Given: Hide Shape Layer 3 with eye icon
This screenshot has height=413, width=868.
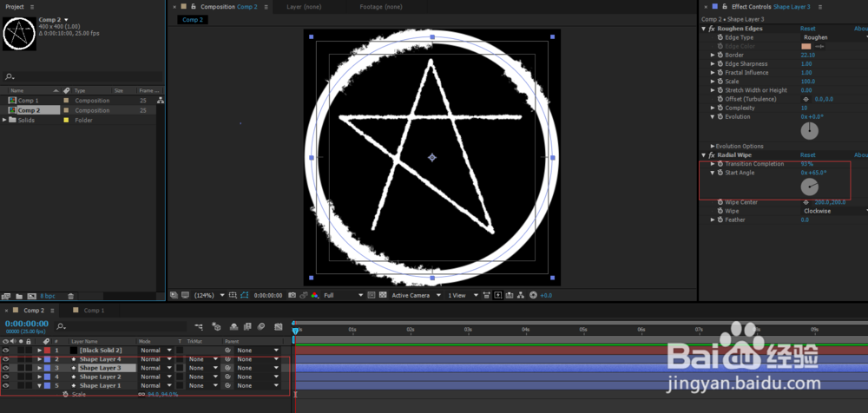Looking at the screenshot, I should (5, 368).
